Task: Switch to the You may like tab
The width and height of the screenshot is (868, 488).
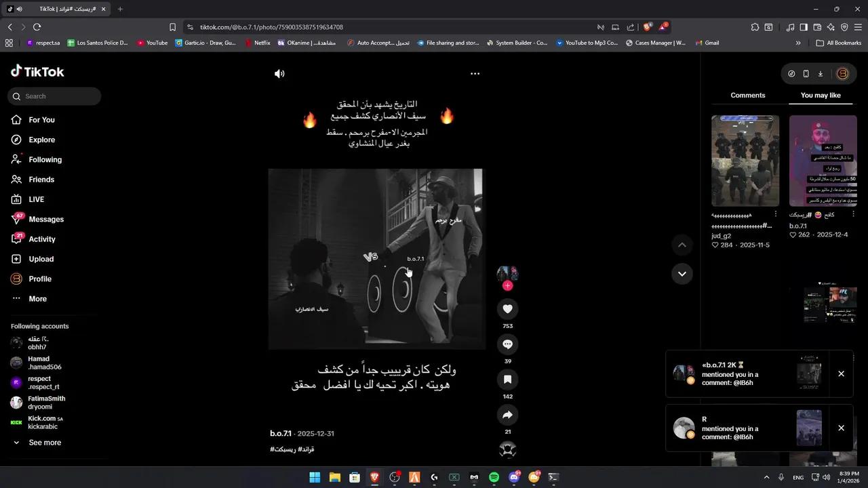Action: (x=821, y=96)
